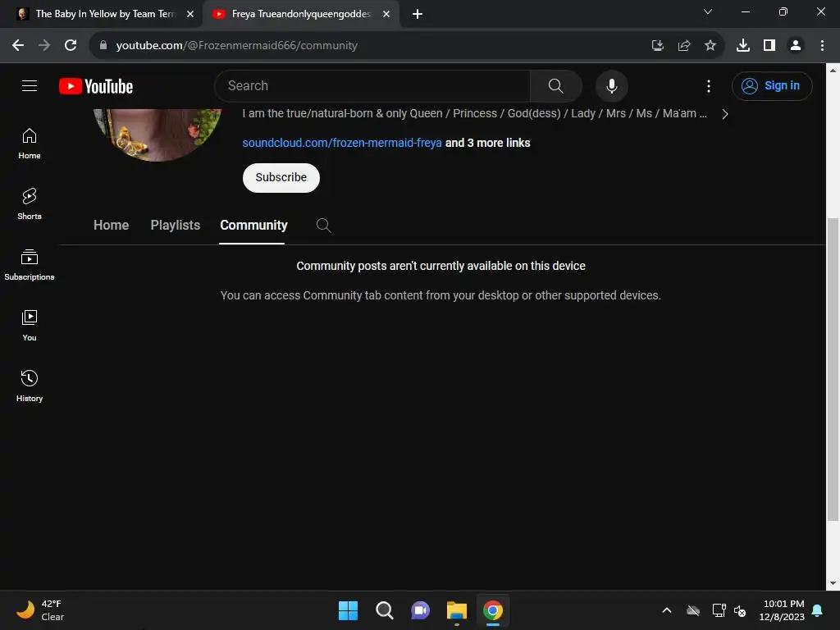This screenshot has height=630, width=840.
Task: Select the Freya Trueandonlyqueengoddess tab
Action: pos(301,14)
